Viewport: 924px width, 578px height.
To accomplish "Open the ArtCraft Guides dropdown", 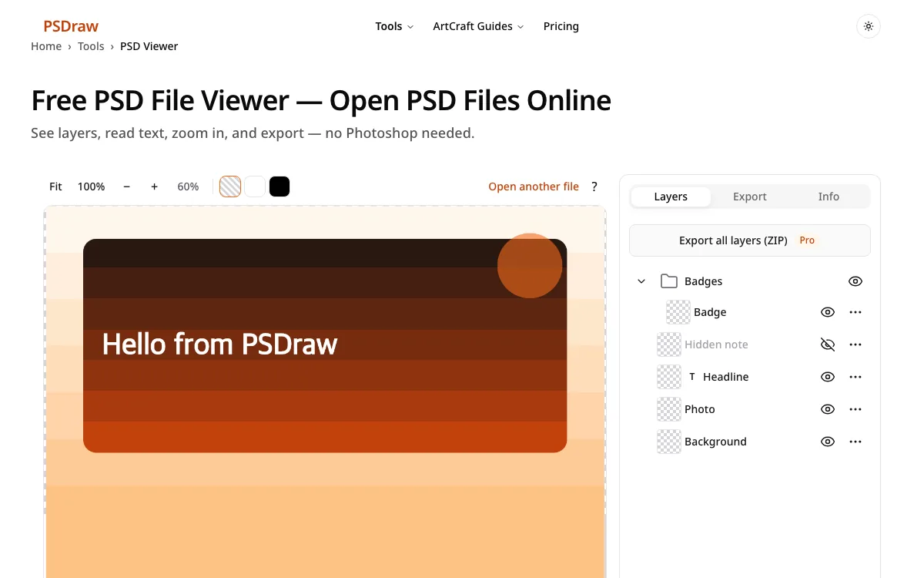I will (478, 26).
